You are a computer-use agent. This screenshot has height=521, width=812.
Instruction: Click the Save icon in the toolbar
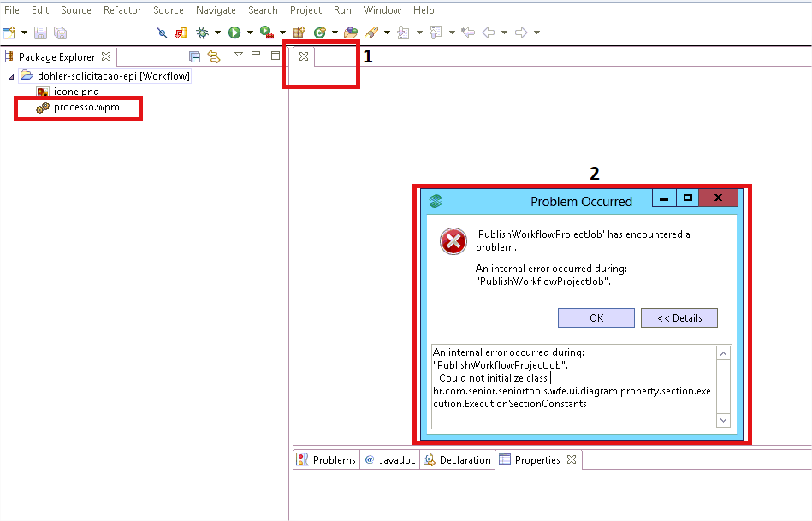tap(40, 33)
